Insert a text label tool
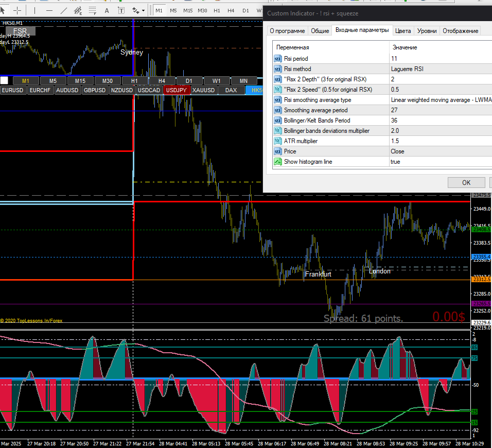492x448 pixels. [x=121, y=10]
